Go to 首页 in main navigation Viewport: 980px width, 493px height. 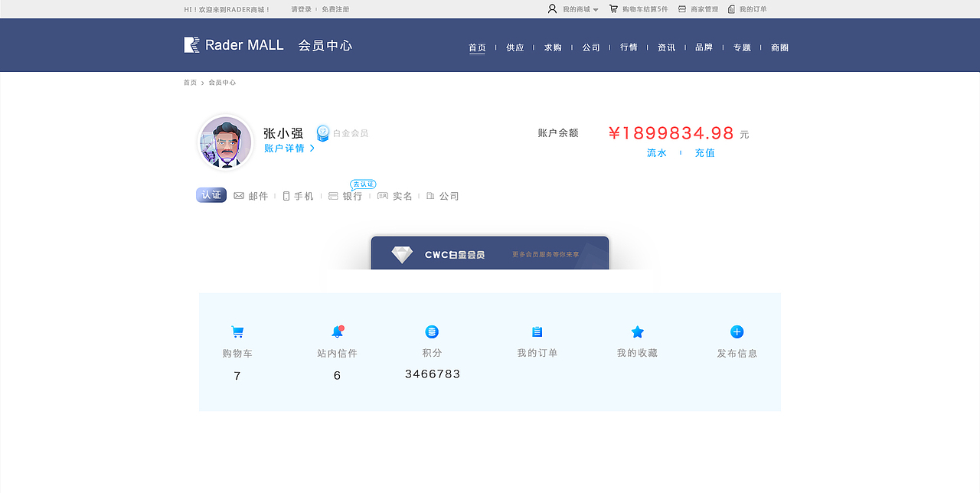point(477,47)
